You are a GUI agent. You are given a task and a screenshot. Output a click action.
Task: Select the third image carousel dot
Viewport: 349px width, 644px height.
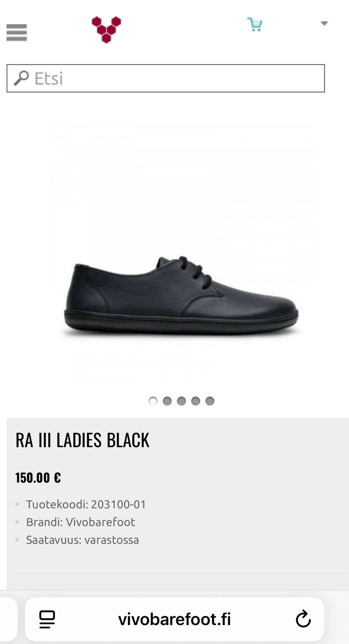[x=181, y=401]
